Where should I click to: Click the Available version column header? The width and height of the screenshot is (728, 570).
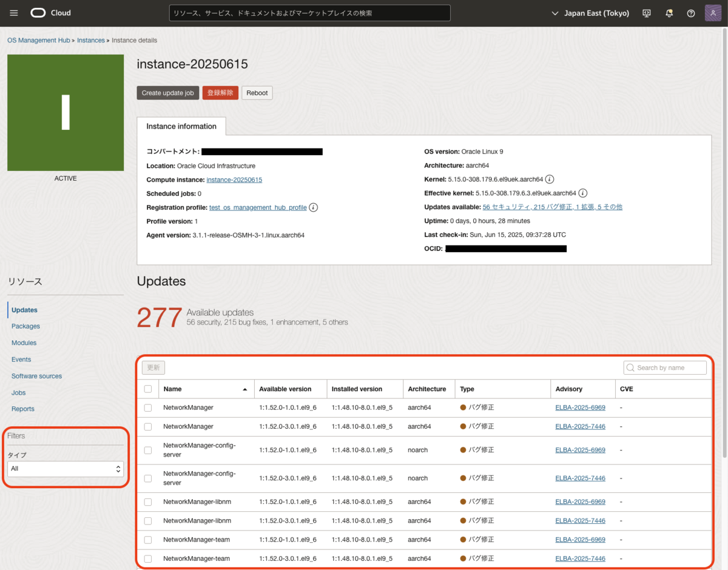click(x=285, y=389)
